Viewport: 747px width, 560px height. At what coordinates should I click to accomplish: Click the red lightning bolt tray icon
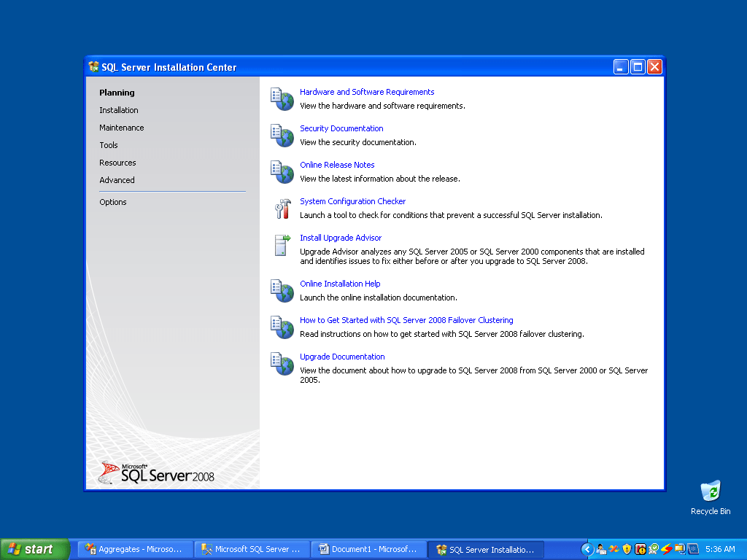click(x=666, y=549)
